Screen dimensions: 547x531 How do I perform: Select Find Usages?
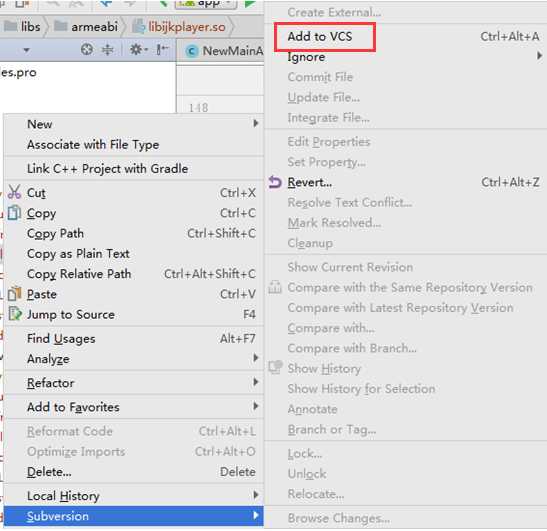click(x=134, y=338)
